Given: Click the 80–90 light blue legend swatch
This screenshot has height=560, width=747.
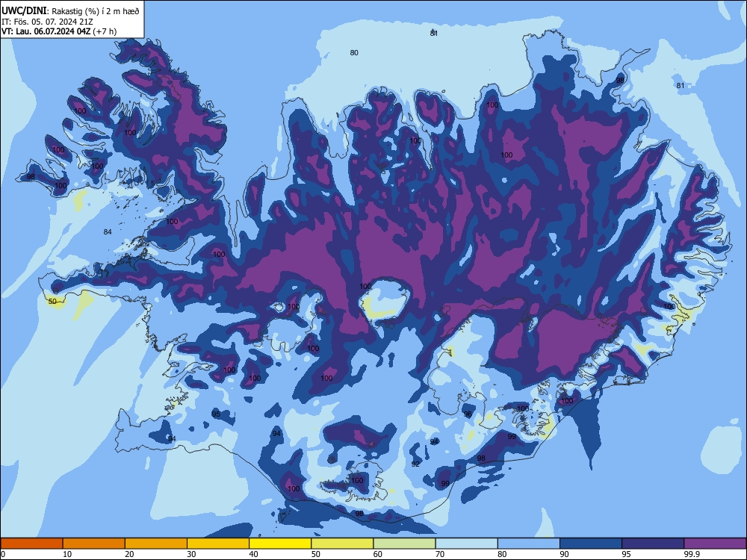Looking at the screenshot, I should [x=529, y=544].
